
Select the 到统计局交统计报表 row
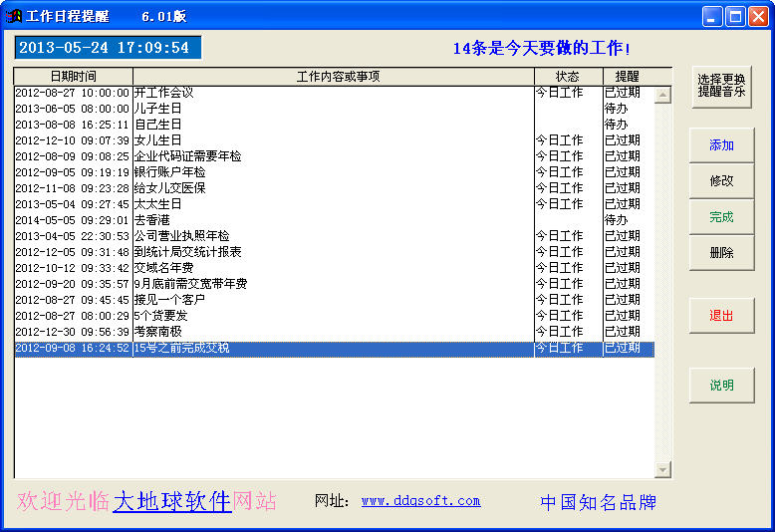click(334, 252)
